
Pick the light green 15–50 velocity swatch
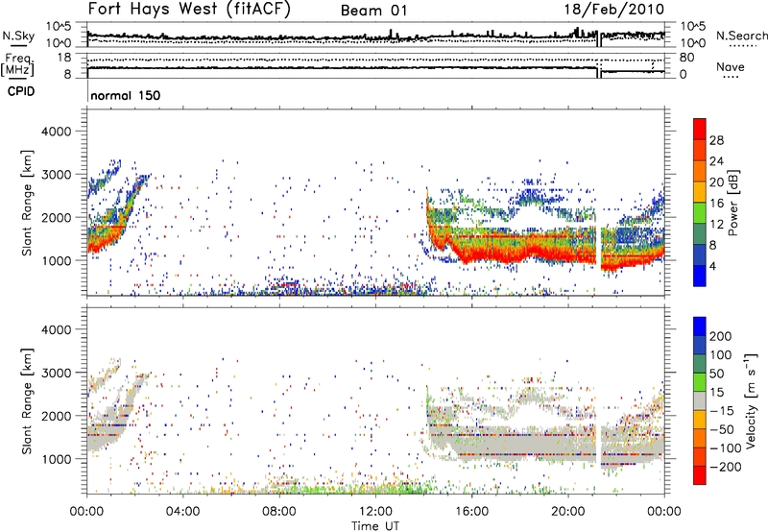click(x=700, y=382)
